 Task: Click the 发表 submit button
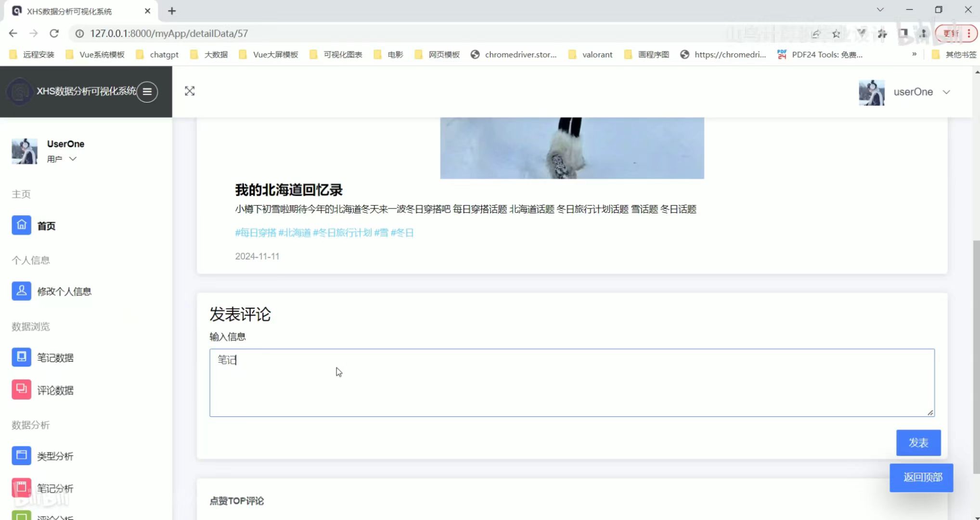click(918, 442)
